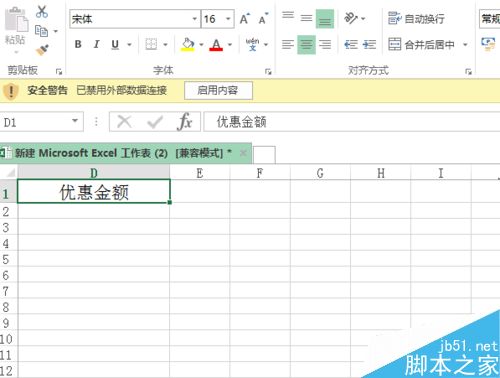Toggle Italic formatting

pyautogui.click(x=97, y=44)
